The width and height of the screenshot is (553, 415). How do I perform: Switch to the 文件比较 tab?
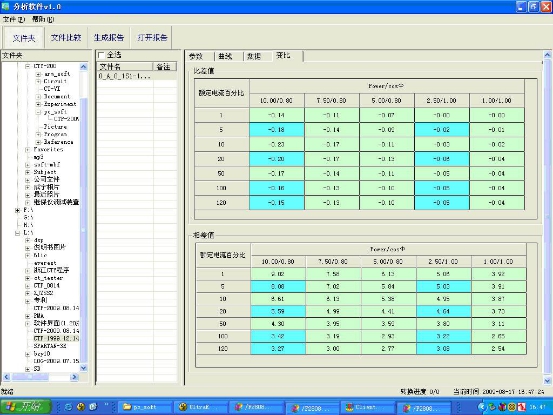66,37
